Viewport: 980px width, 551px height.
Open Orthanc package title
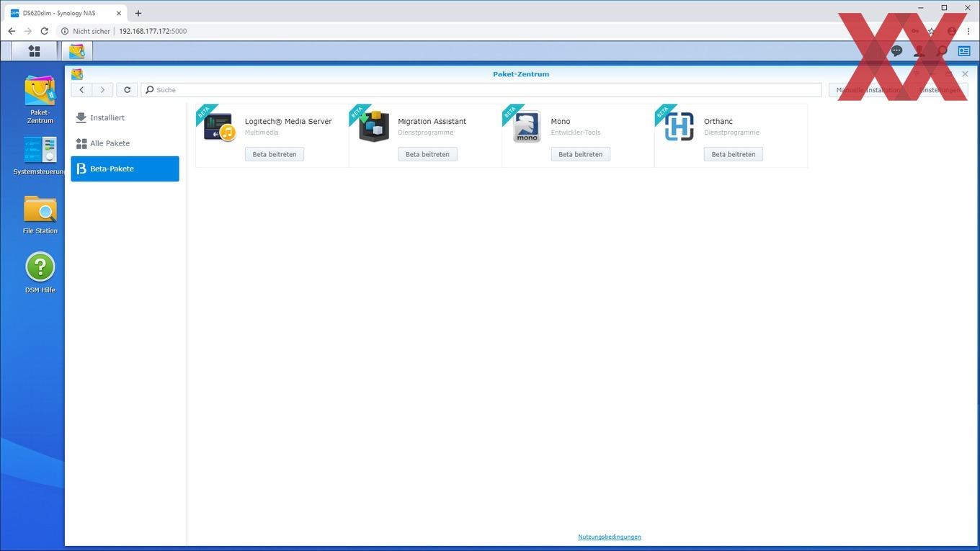click(x=718, y=121)
